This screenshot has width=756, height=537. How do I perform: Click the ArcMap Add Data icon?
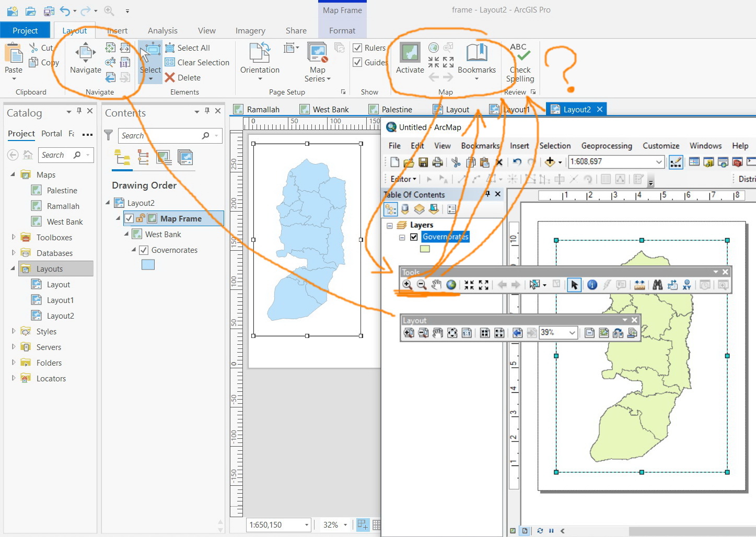point(550,162)
